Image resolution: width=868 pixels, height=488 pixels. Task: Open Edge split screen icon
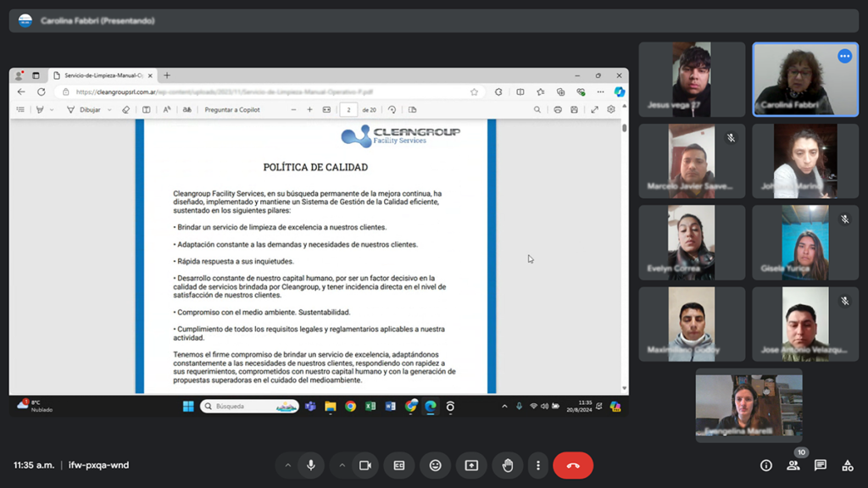pos(520,91)
